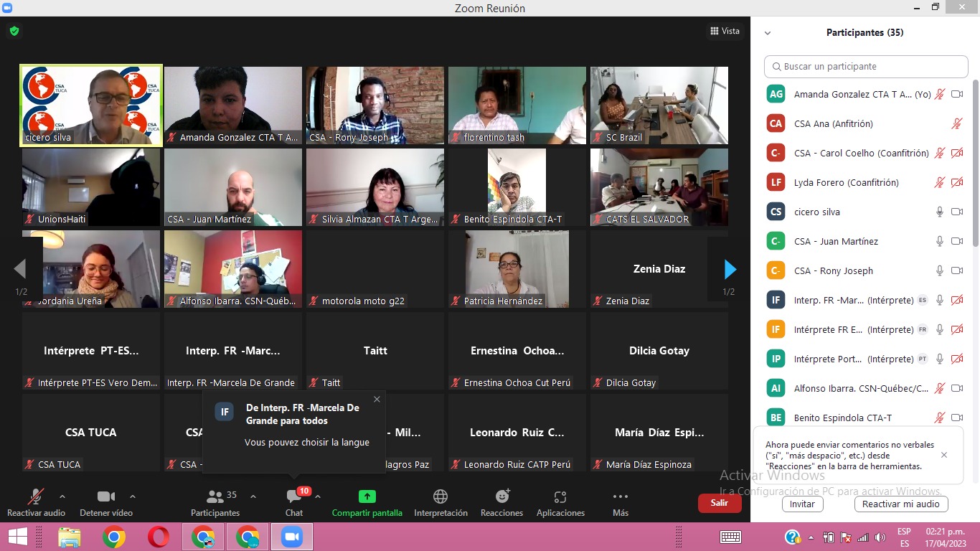Expand audio options arrow beside Reactivar audio
Viewport: 980px width, 551px height.
tap(62, 496)
